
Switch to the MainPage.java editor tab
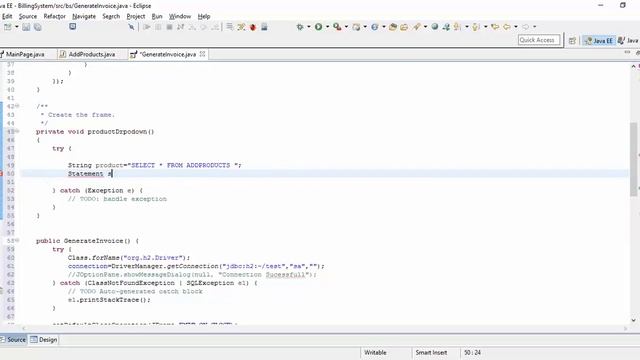[x=25, y=54]
